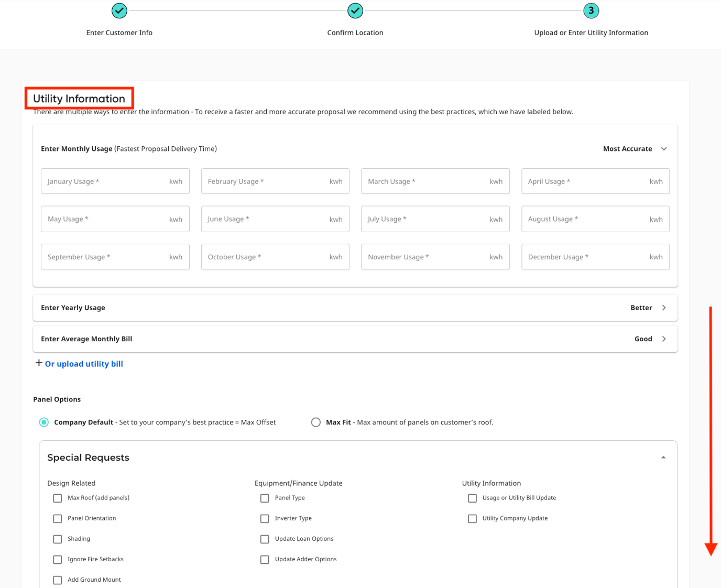This screenshot has height=588, width=721.
Task: Enable the Ignore Fire Setbacks request
Action: click(57, 559)
